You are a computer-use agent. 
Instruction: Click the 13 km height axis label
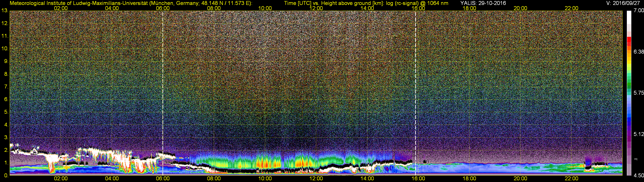(5, 10)
